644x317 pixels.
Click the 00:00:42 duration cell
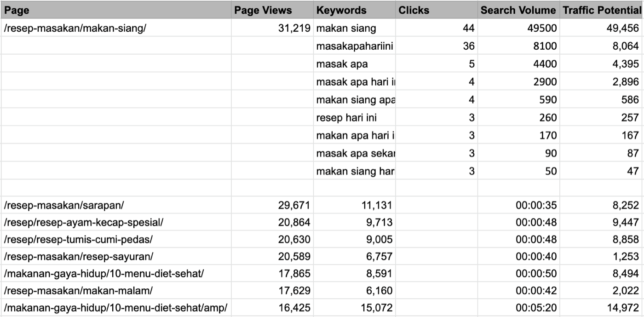[x=518, y=290]
